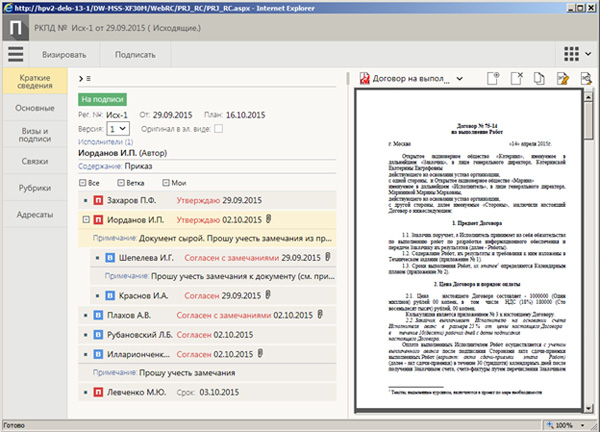
Task: Click visa icon for Шепелева И.Г.
Action: pos(110,258)
